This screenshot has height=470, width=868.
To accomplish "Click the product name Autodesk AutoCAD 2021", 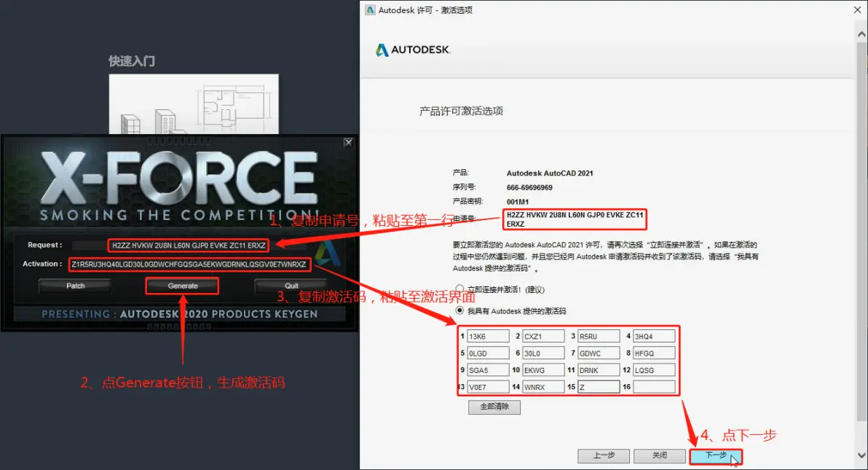I will 550,173.
